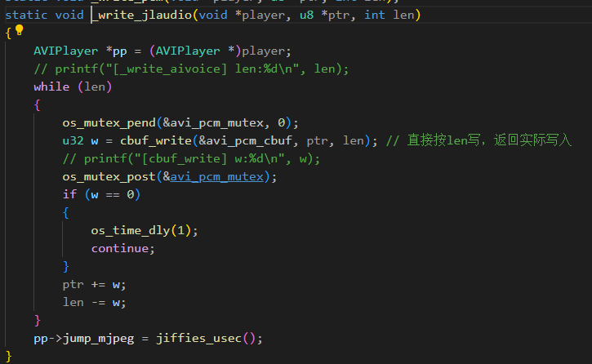Click the 'while' keyword
This screenshot has height=364, width=592.
tap(51, 87)
